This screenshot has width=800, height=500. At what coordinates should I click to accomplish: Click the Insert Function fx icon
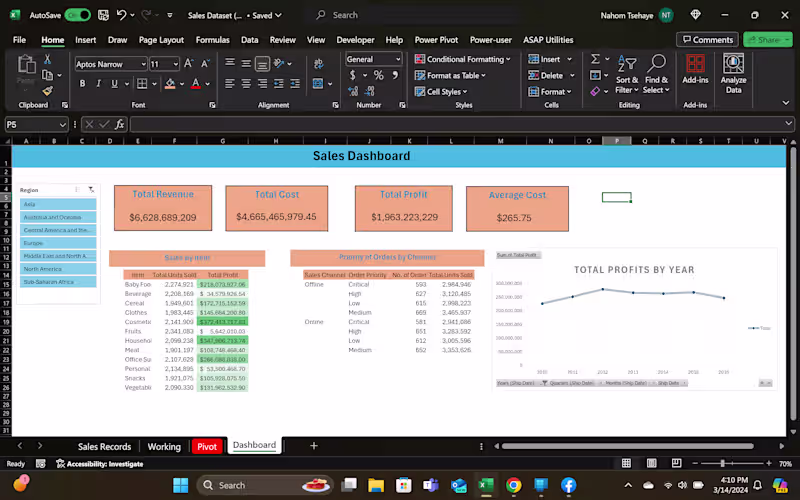click(119, 124)
